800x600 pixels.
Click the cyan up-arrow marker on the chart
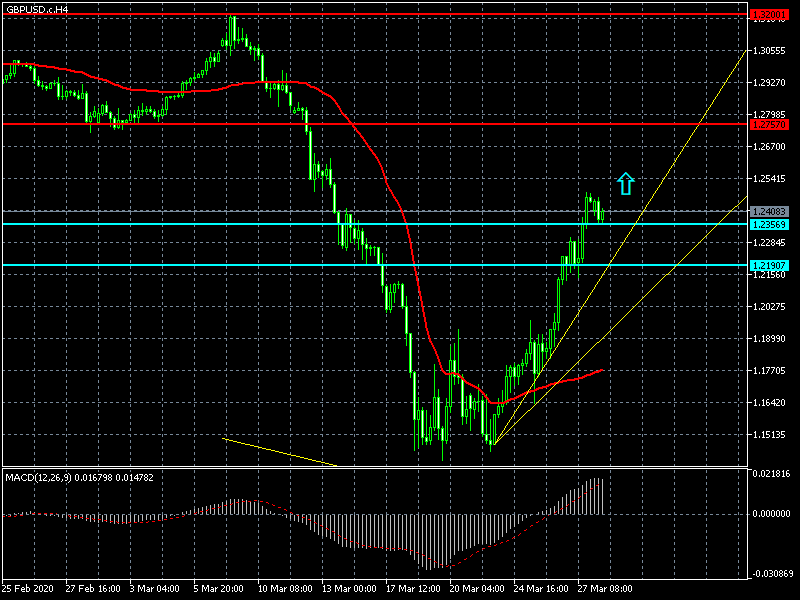626,183
